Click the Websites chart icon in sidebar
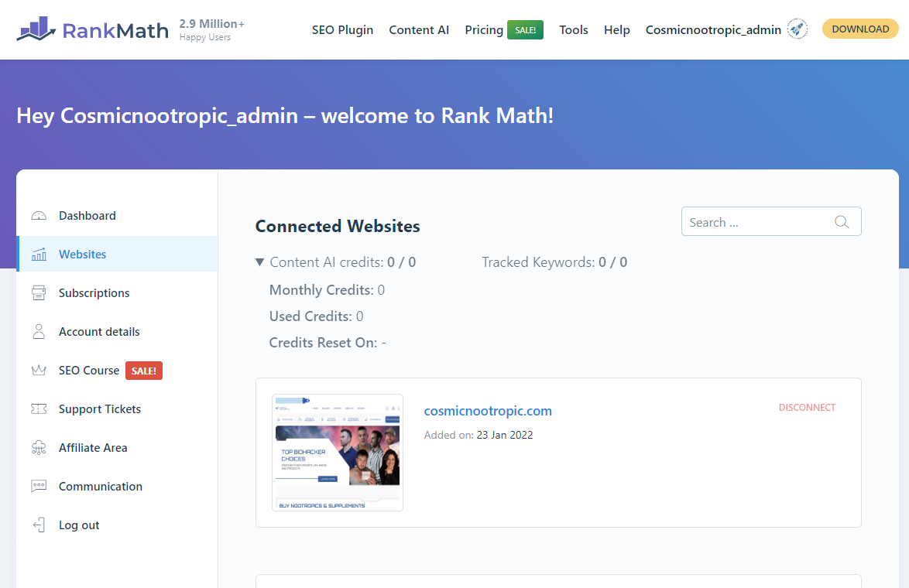Image resolution: width=909 pixels, height=588 pixels. 39,255
